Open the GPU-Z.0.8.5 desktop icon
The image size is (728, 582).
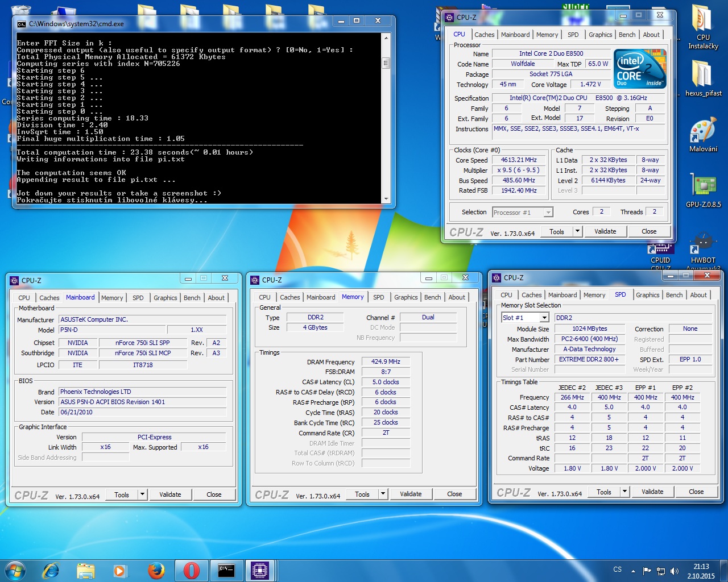(703, 190)
